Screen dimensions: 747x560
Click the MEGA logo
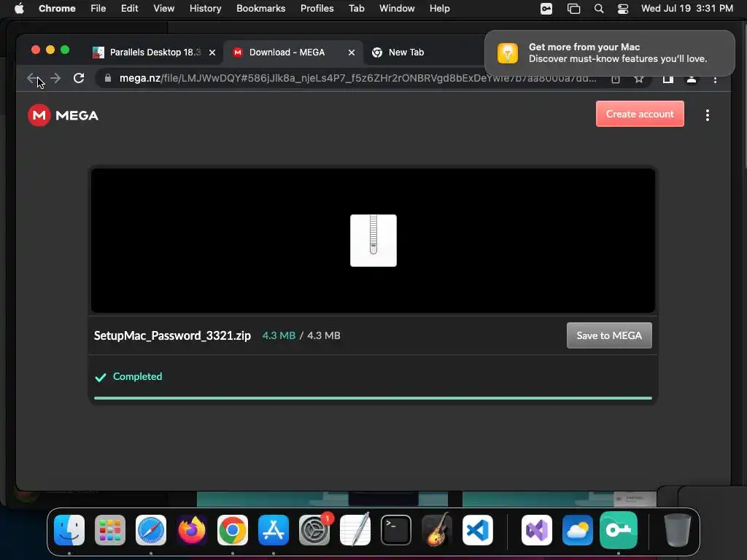(x=63, y=115)
